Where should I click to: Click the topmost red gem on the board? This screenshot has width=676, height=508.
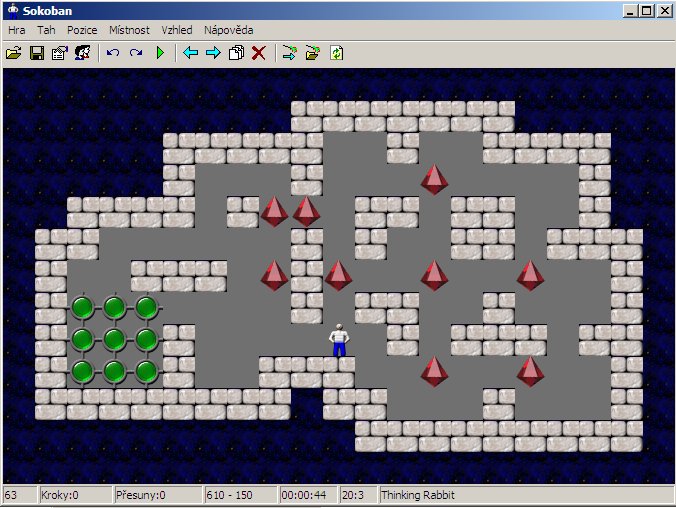[434, 179]
